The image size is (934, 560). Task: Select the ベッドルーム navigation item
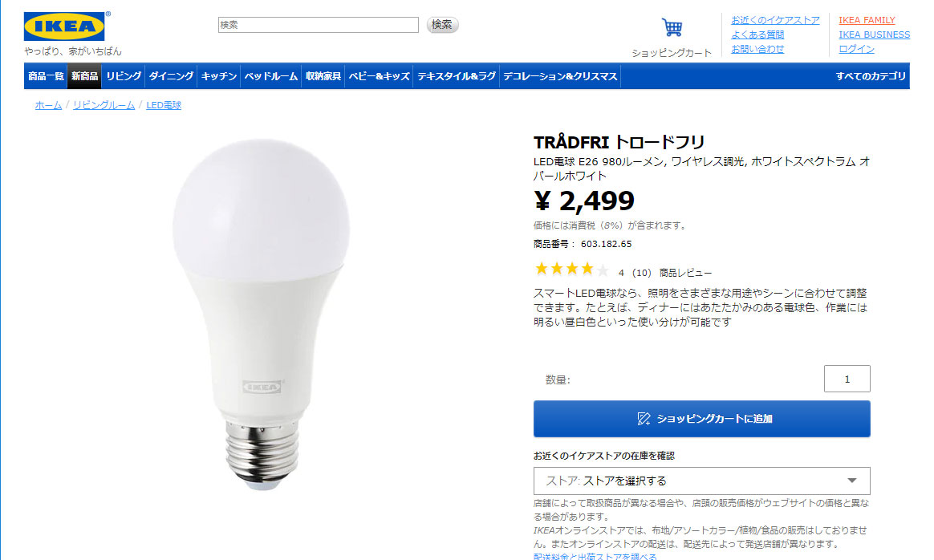pyautogui.click(x=271, y=76)
